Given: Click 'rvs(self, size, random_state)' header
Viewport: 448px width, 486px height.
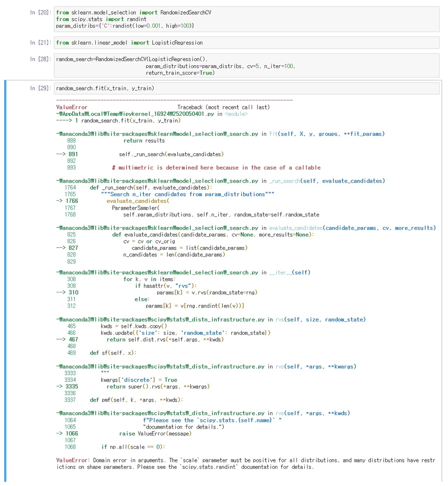Looking at the screenshot, I should click(321, 320).
